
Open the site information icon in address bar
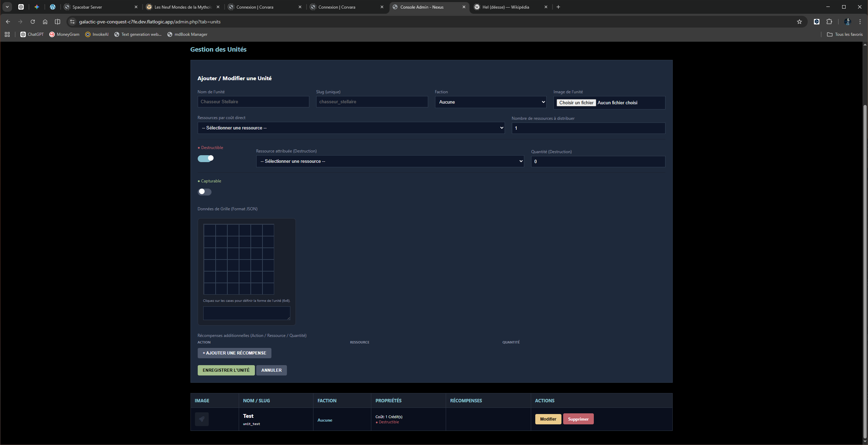tap(72, 22)
